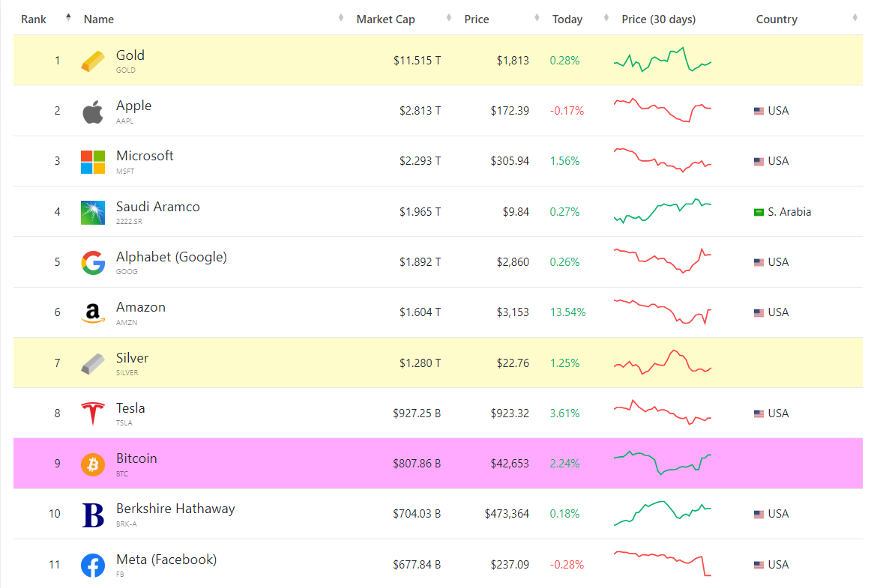Screen dimensions: 874x588
Task: Click the Google G logo icon
Action: point(92,263)
